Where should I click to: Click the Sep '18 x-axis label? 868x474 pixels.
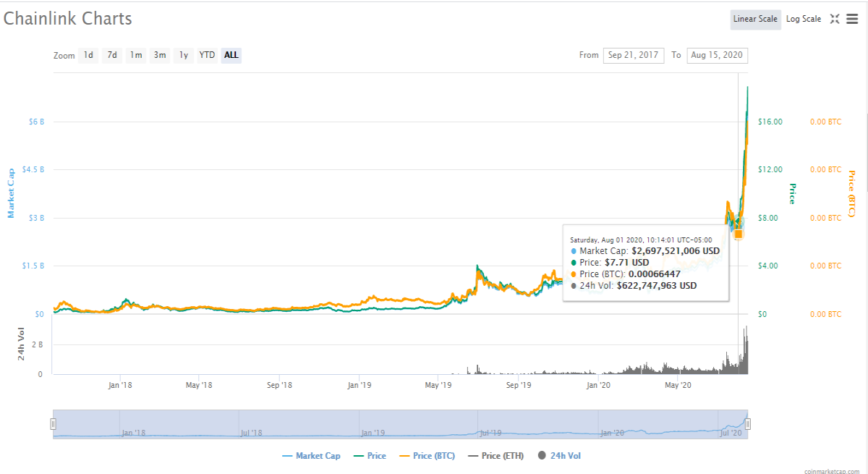[279, 386]
